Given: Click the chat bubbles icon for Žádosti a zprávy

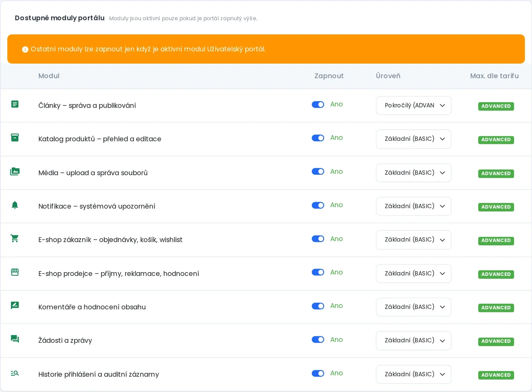Looking at the screenshot, I should (15, 339).
